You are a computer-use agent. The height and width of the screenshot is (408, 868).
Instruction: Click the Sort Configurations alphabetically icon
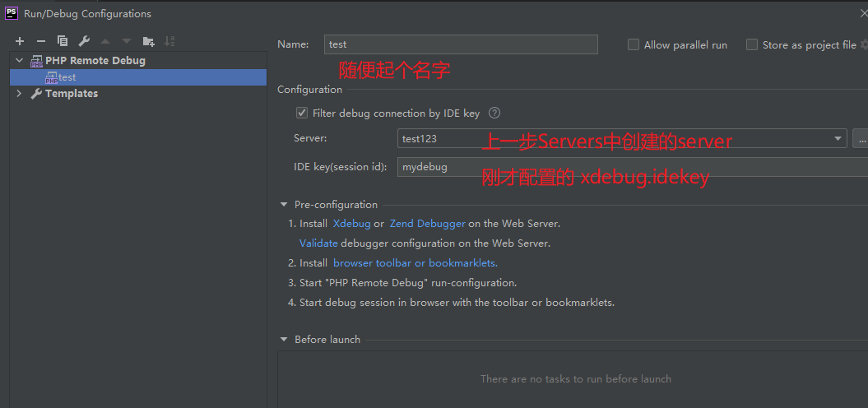click(169, 41)
